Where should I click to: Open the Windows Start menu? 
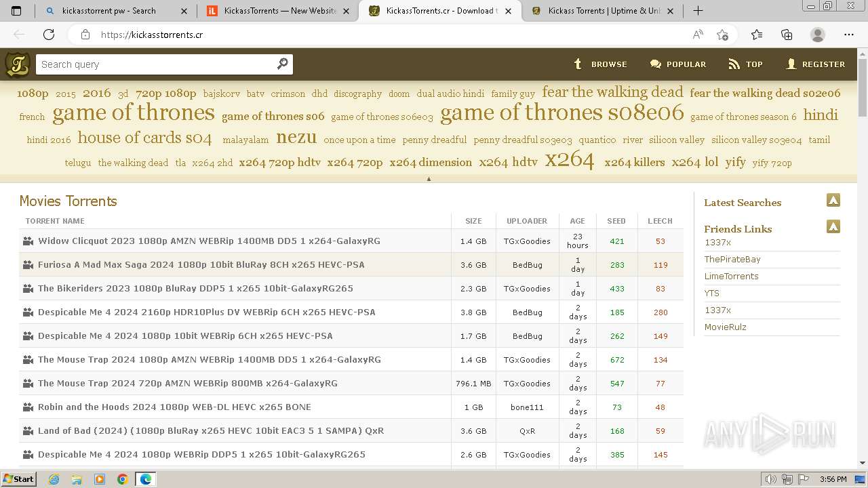[19, 479]
